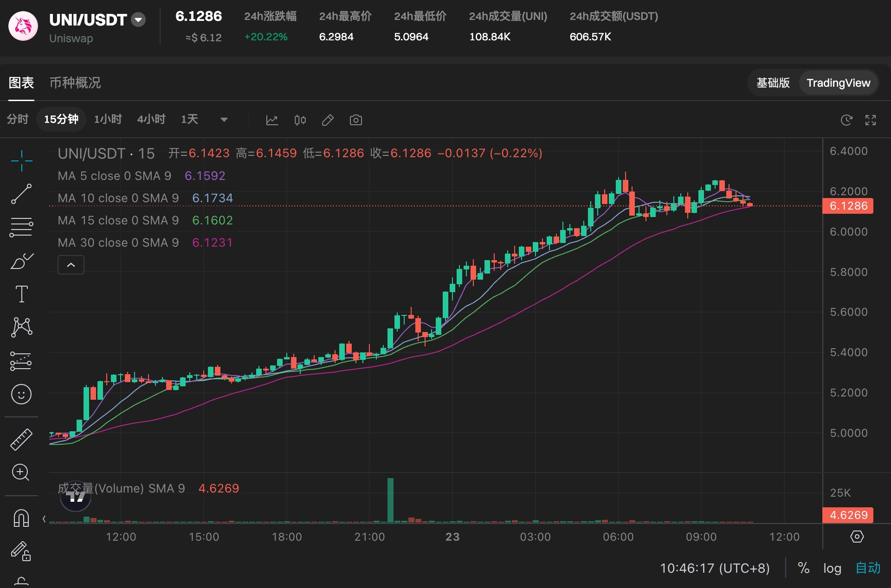Screen dimensions: 891x588
Task: Click the MA 15 close indicator legend
Action: (118, 220)
